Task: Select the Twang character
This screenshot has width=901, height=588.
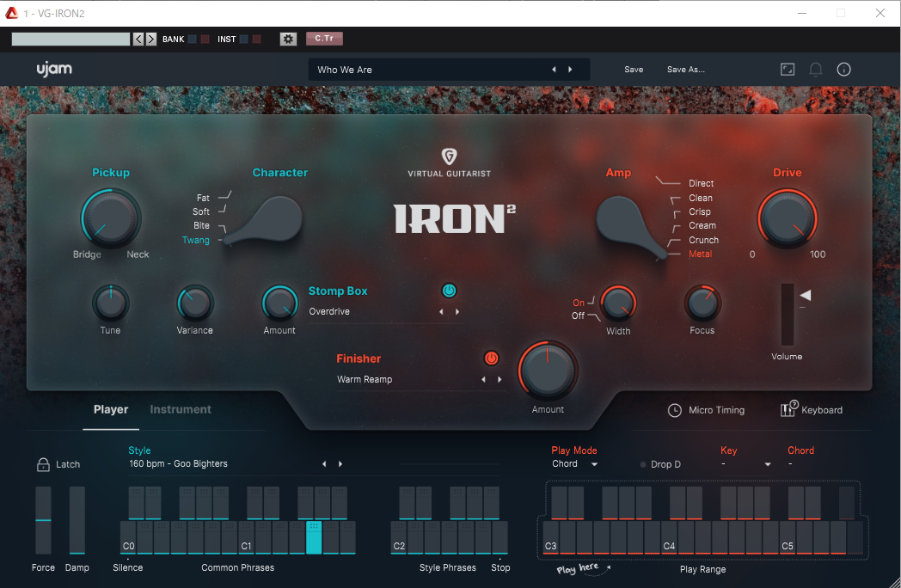Action: [195, 240]
